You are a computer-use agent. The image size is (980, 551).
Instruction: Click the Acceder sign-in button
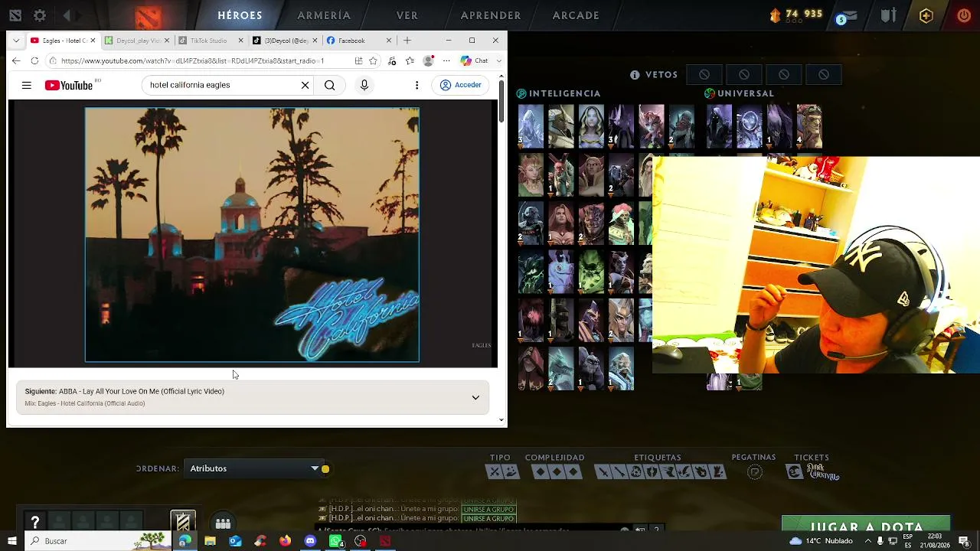[x=461, y=85]
